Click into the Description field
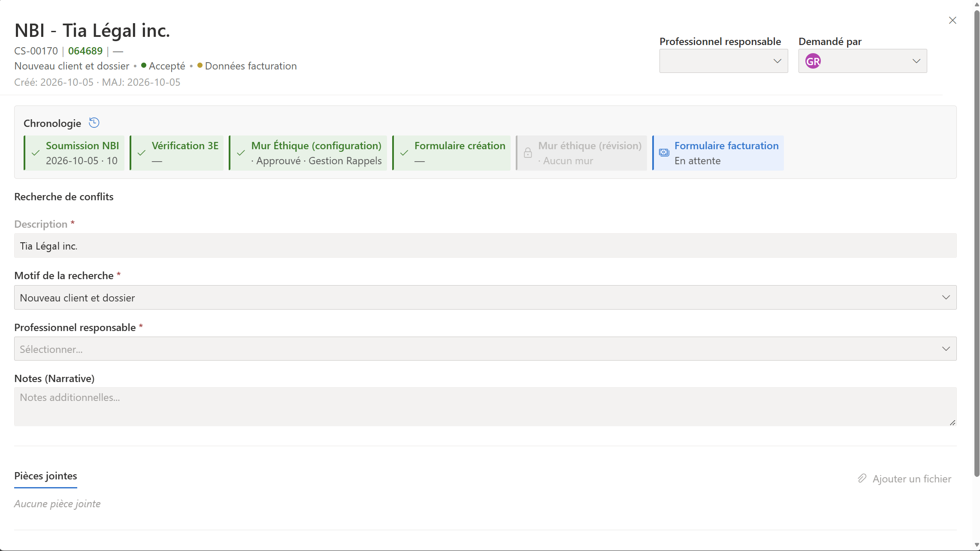Image resolution: width=980 pixels, height=551 pixels. [x=485, y=246]
